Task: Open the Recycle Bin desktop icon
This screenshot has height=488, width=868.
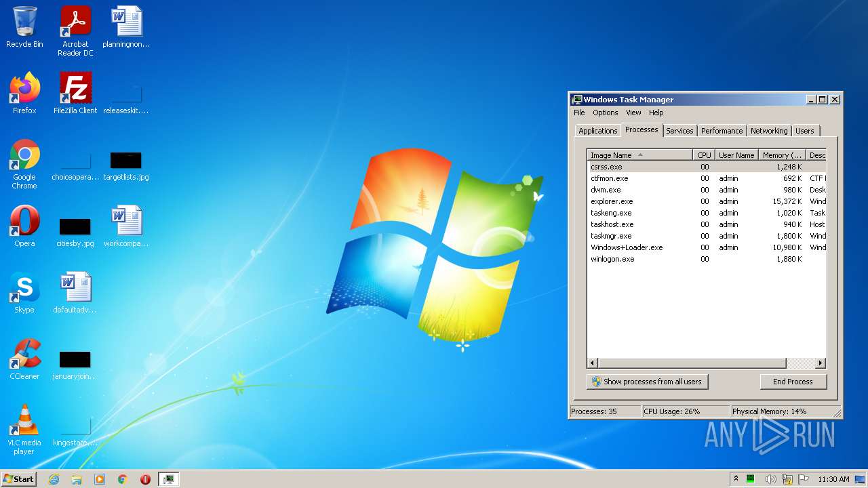Action: [x=24, y=27]
